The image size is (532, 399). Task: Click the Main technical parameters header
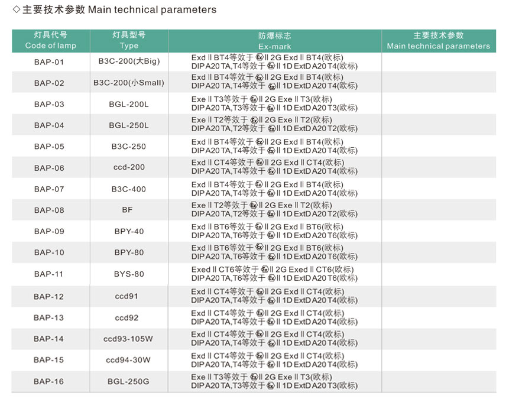click(439, 41)
